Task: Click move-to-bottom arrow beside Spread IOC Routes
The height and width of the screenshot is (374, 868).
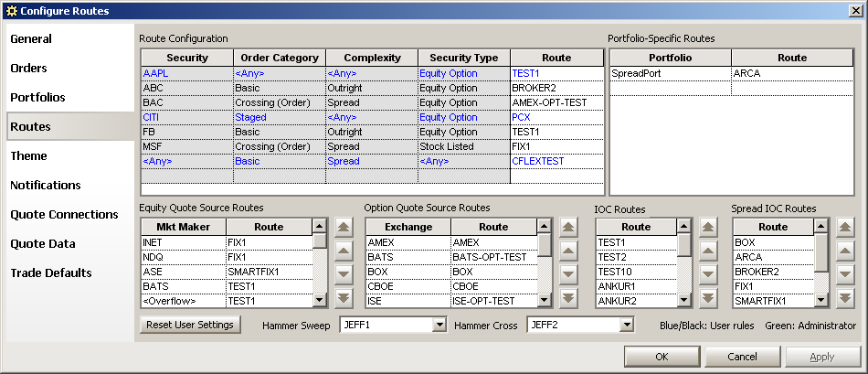Action: click(844, 297)
